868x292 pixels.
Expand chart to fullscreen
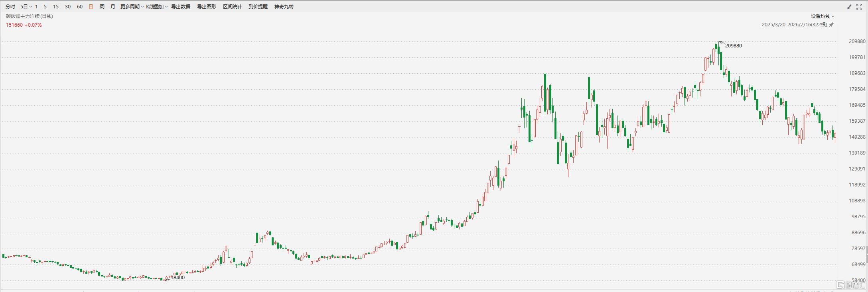(x=859, y=7)
